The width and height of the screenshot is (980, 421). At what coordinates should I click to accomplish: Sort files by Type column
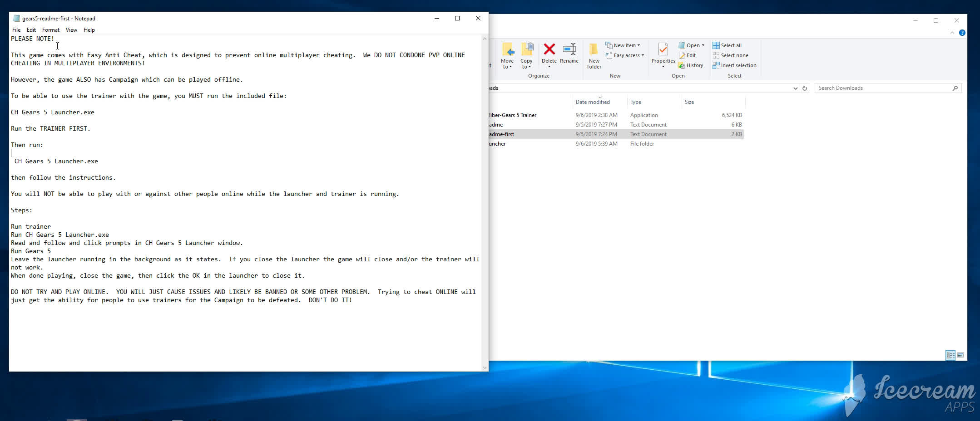click(x=654, y=102)
